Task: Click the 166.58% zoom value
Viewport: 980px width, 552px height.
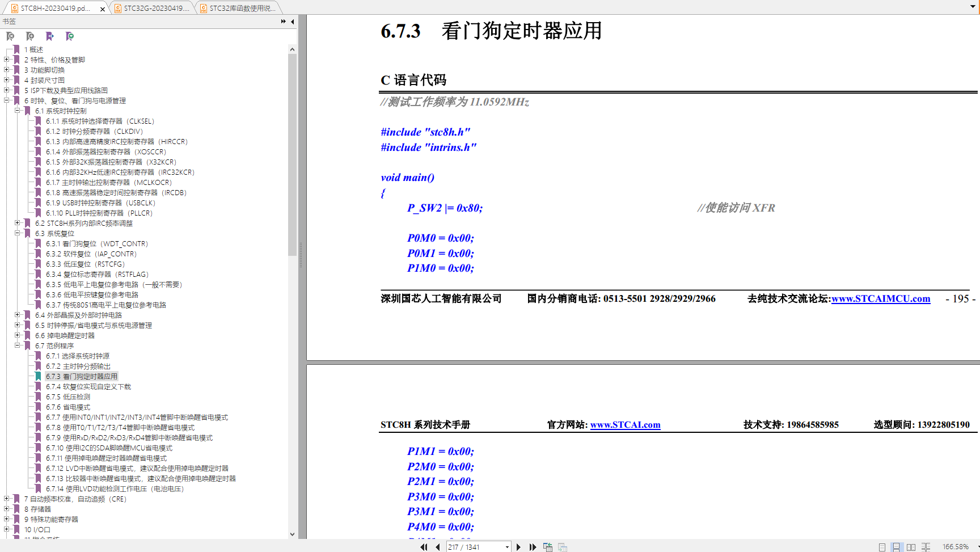Action: pyautogui.click(x=956, y=547)
